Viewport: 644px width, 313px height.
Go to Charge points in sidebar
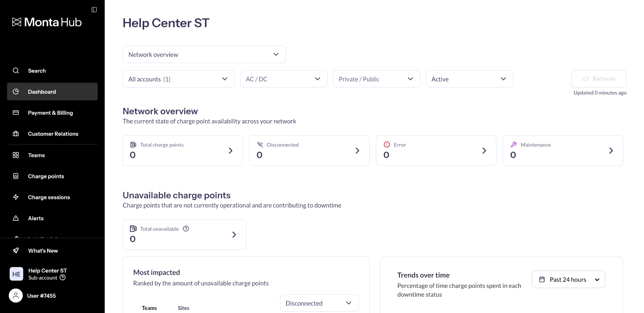point(46,176)
